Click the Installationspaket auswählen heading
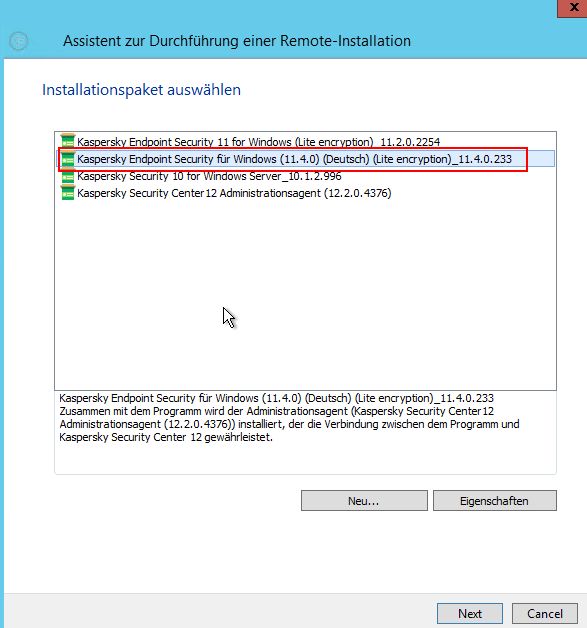The height and width of the screenshot is (628, 587). coord(141,90)
